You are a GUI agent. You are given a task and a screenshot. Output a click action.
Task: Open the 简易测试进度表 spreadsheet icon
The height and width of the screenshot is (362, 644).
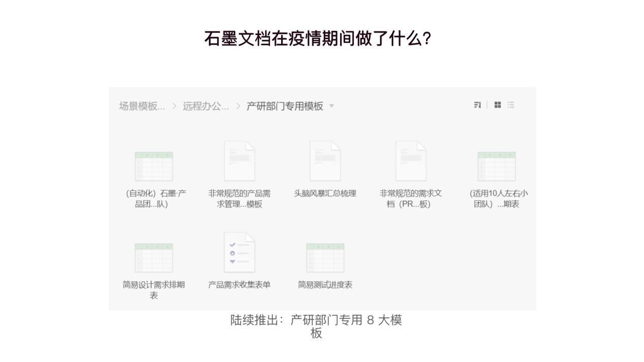[x=325, y=258]
